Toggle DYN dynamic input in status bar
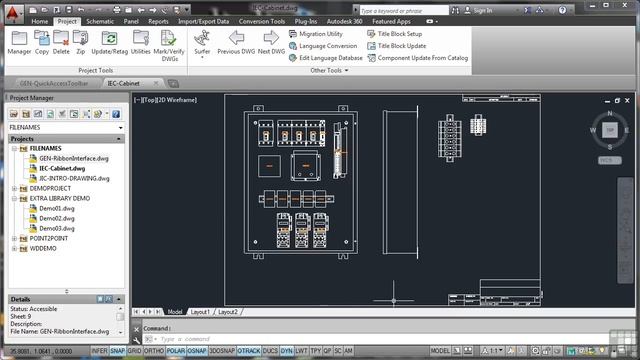This screenshot has width=640, height=360. point(287,351)
